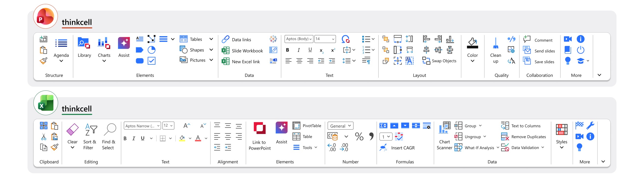The image size is (644, 177).
Task: Click the Aptos Narrow font box
Action: coord(142,126)
